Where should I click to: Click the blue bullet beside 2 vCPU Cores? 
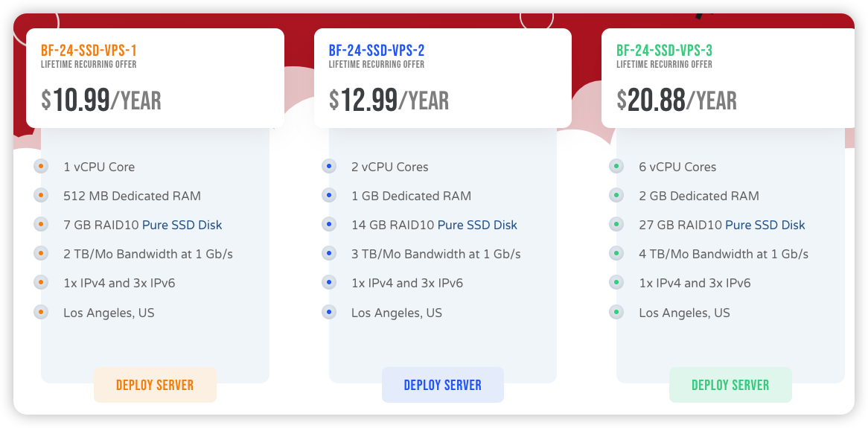click(x=329, y=166)
